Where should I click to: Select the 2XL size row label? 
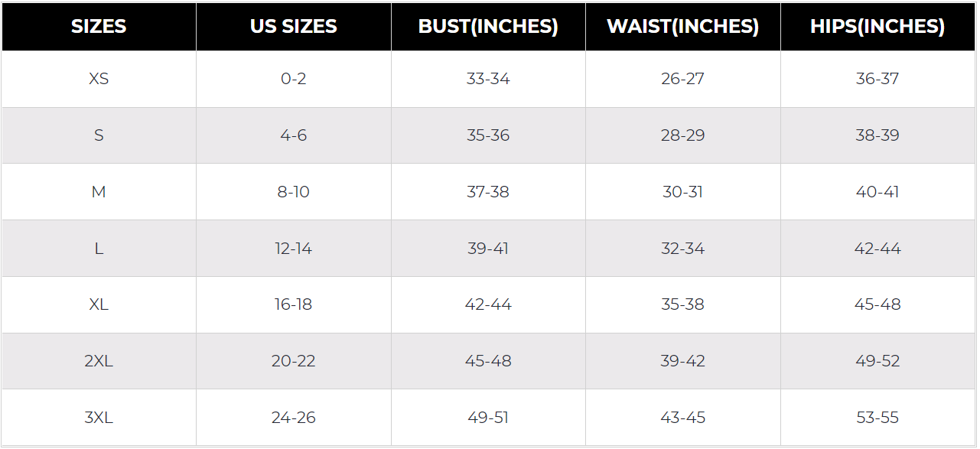pos(99,361)
